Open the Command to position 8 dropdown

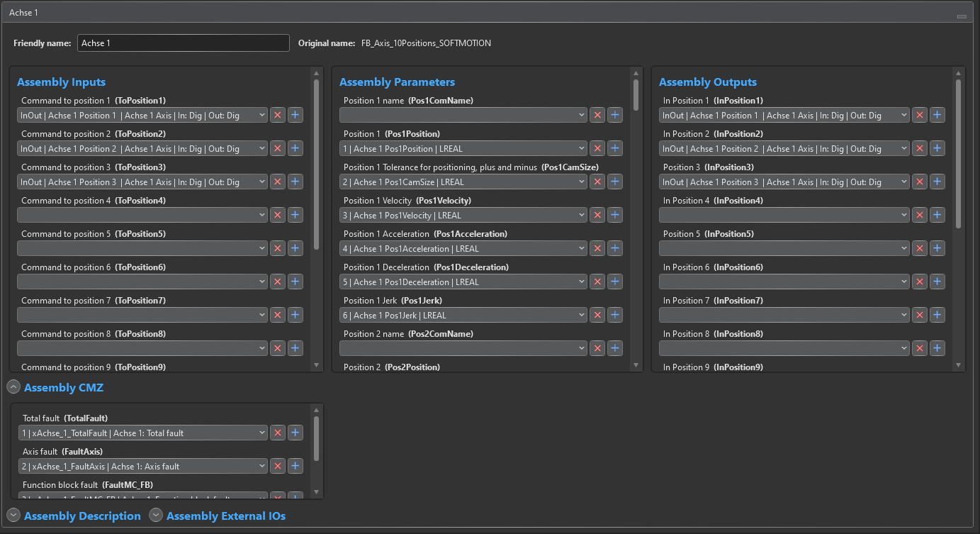pyautogui.click(x=142, y=348)
